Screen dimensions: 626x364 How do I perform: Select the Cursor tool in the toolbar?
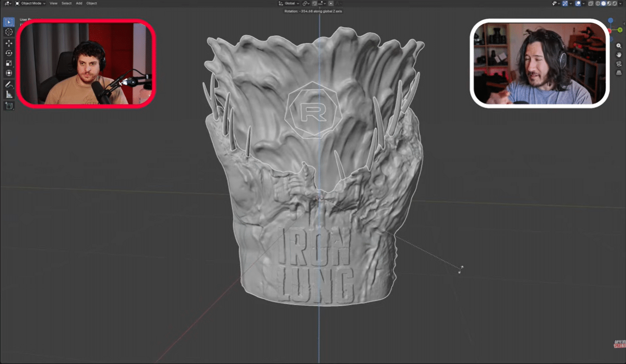pos(9,32)
